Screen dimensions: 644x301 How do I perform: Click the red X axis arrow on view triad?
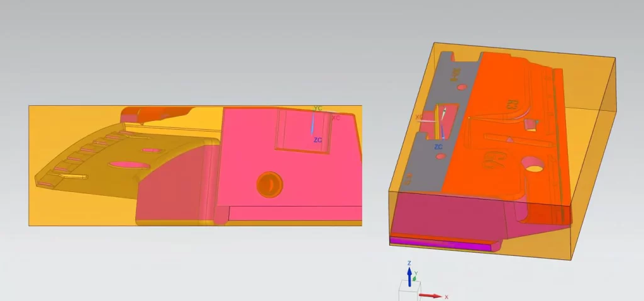[430, 296]
